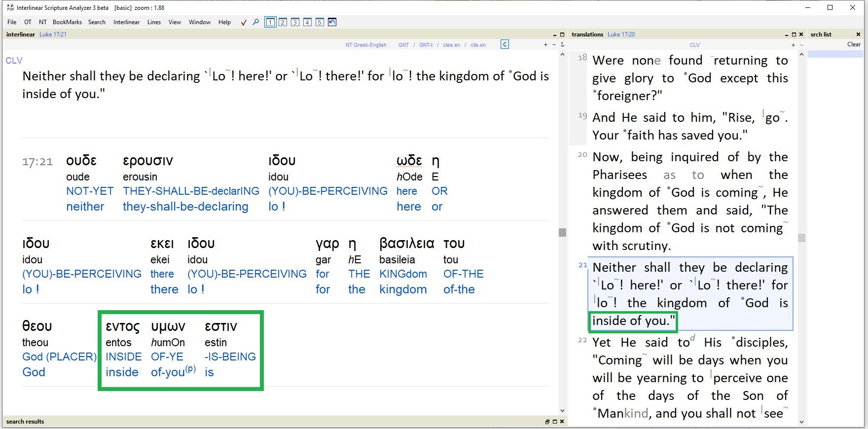Image resolution: width=868 pixels, height=429 pixels.
Task: Click the undo/back arrow toolbar icon
Action: [332, 22]
